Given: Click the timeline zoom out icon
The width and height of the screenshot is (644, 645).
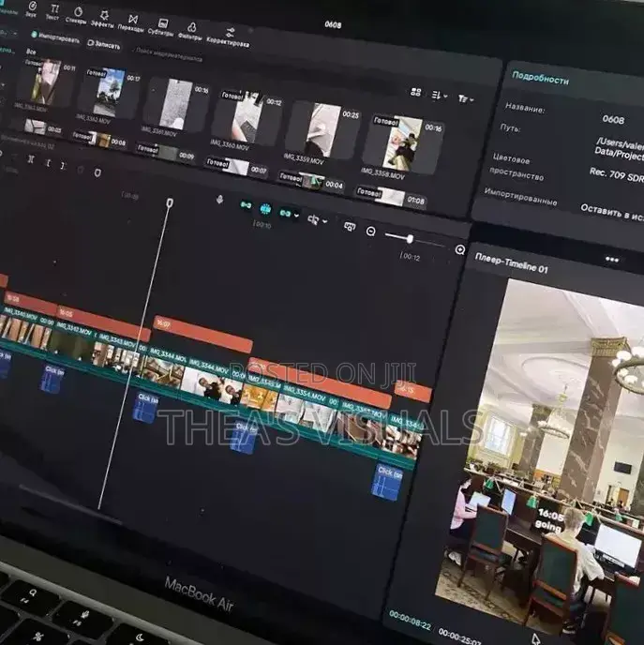Looking at the screenshot, I should tap(370, 232).
